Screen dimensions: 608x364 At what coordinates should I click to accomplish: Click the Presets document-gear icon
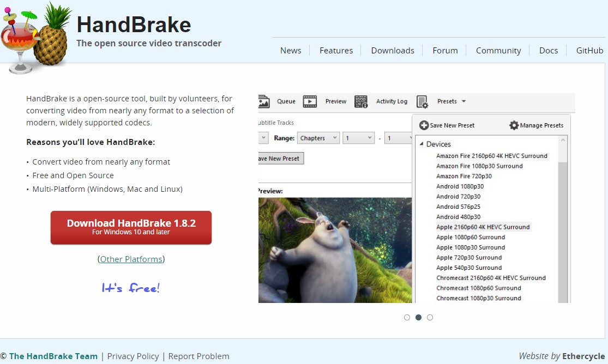pos(422,102)
